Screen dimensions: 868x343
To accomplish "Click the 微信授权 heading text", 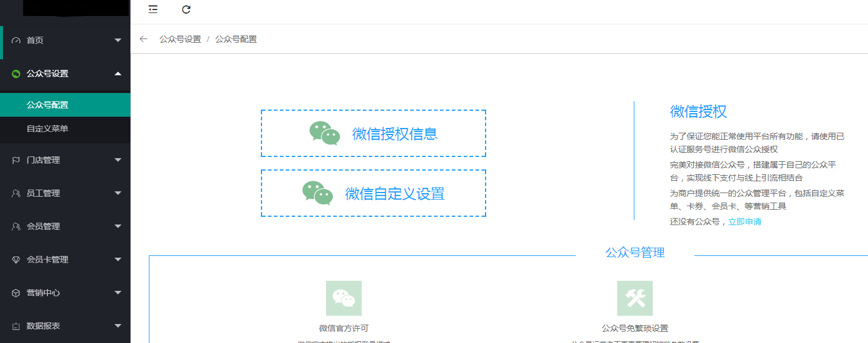I will pos(698,111).
